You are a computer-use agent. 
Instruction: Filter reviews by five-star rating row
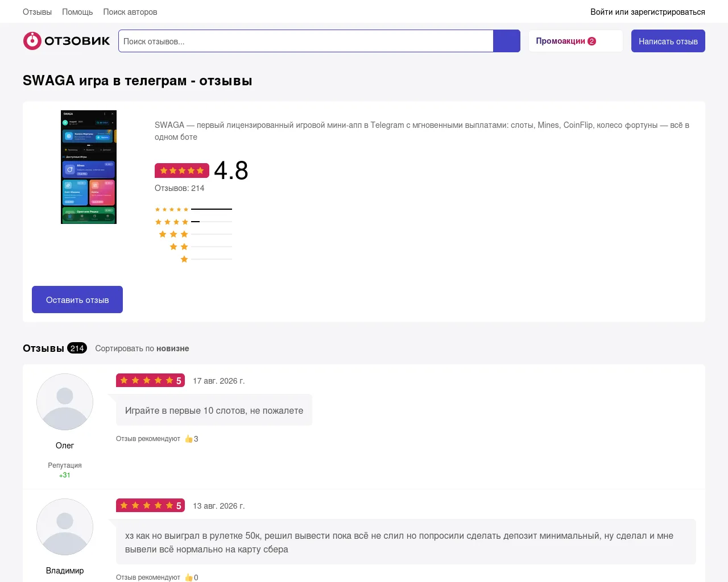tap(193, 209)
